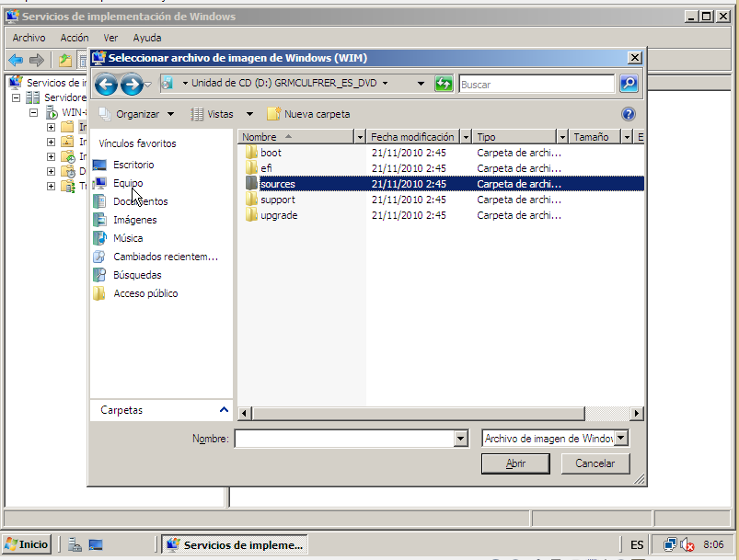
Task: Select the upgrade folder
Action: (279, 215)
